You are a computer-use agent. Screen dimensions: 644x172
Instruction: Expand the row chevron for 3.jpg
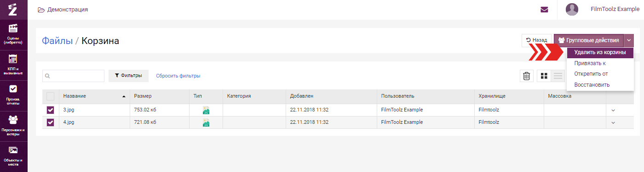[613, 110]
